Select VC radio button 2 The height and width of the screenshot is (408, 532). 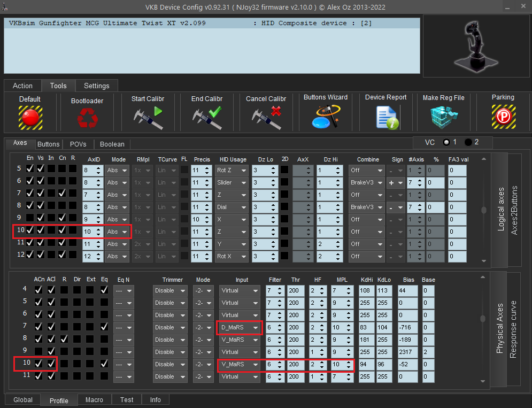coord(468,142)
